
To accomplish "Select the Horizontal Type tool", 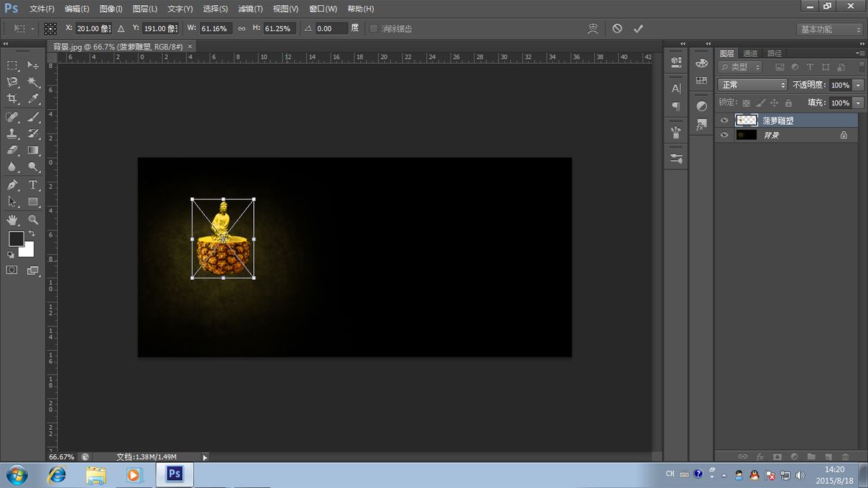I will 33,185.
